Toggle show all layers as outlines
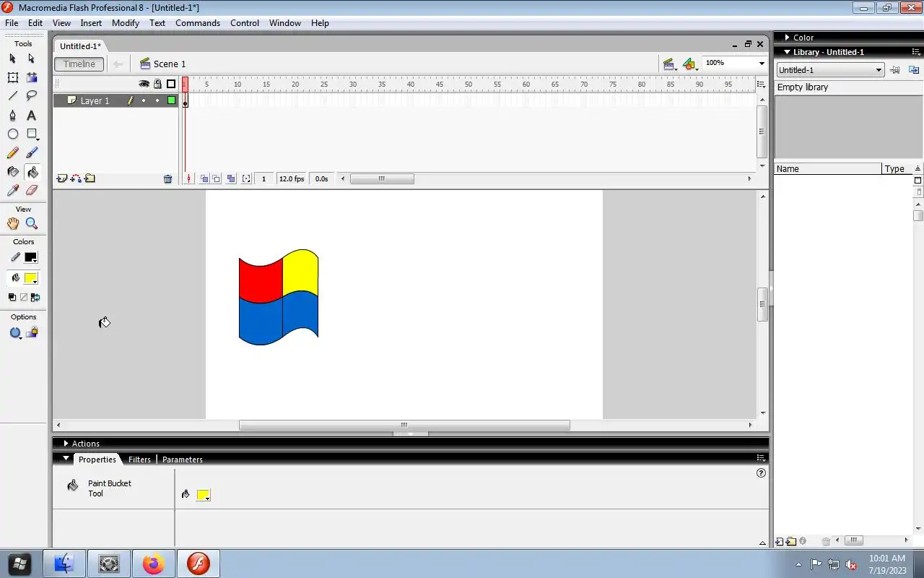 (x=171, y=84)
